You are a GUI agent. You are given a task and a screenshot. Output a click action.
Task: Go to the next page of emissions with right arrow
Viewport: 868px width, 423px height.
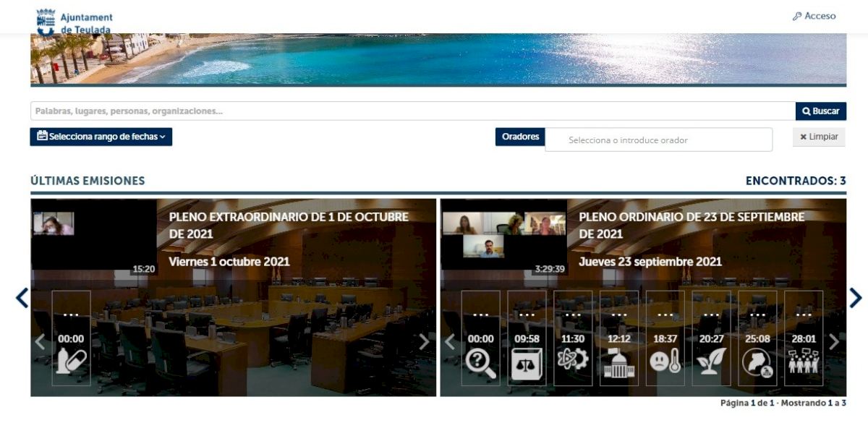point(856,298)
